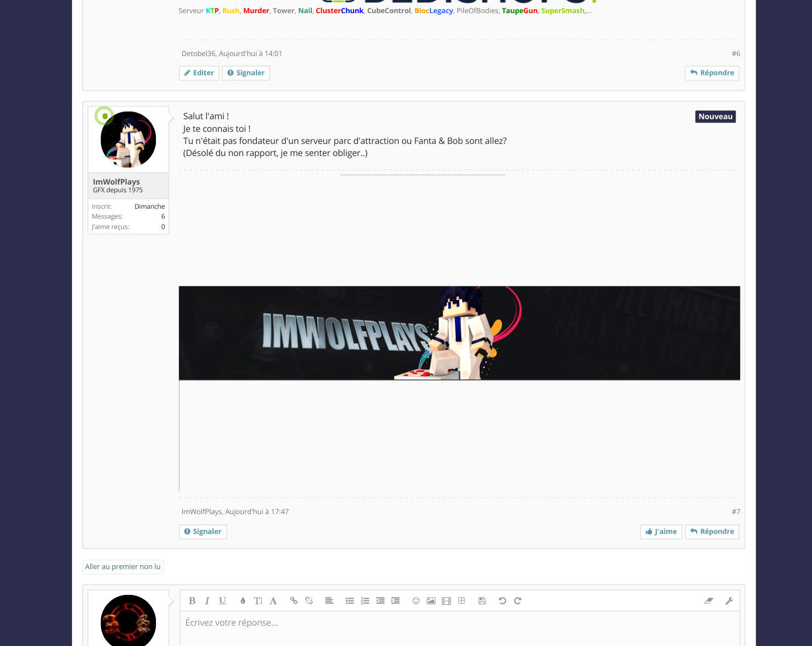Toggle bold formatting in the reply editor
The width and height of the screenshot is (812, 646).
[192, 601]
